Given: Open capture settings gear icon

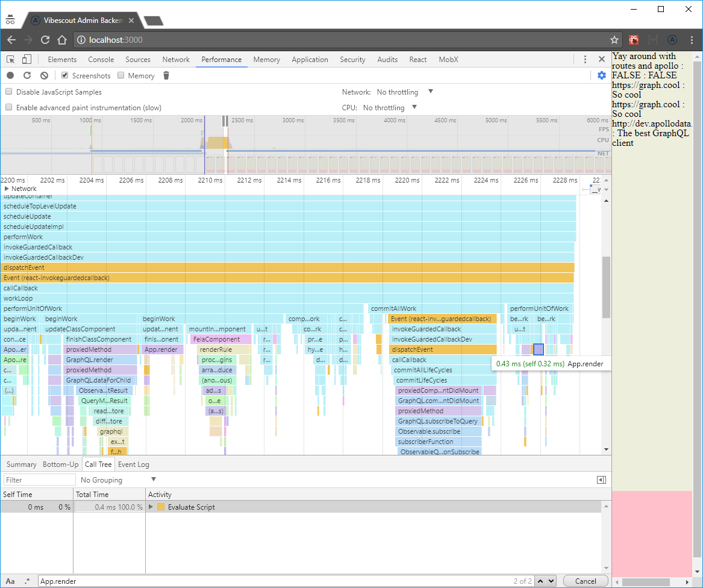Looking at the screenshot, I should tap(602, 75).
